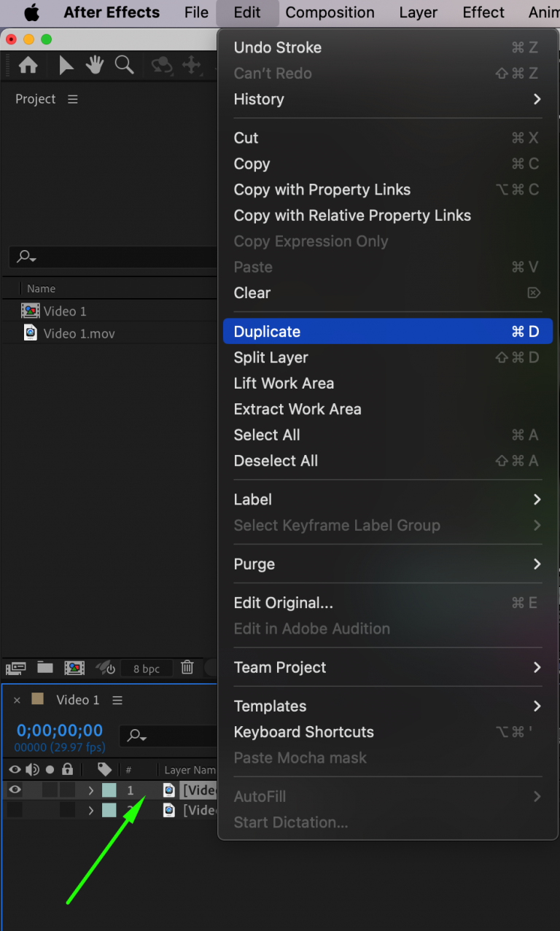Activate the Selection tool
560x931 pixels.
[66, 65]
